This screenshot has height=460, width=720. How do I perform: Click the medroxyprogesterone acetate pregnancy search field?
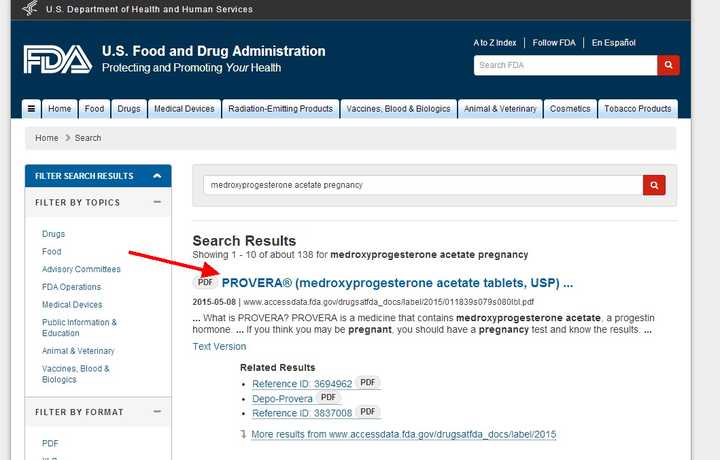423,185
